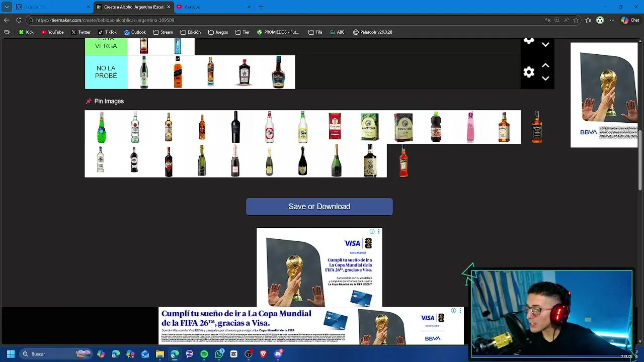644x362 pixels.
Task: Open AdChoices info on center Visa ad
Action: tap(372, 232)
